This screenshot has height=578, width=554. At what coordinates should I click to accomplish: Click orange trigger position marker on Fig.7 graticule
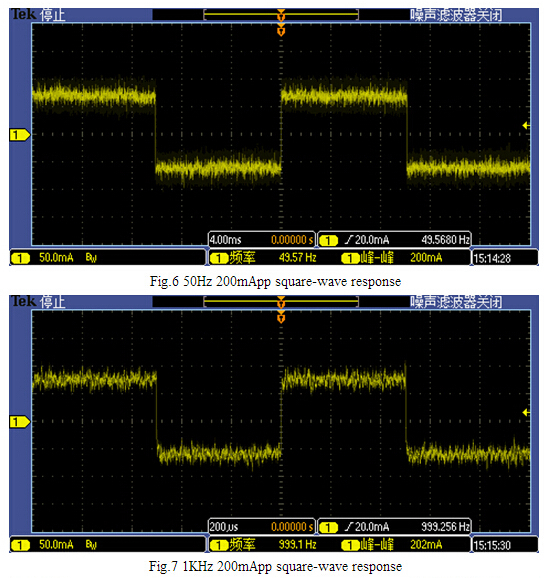coord(281,317)
